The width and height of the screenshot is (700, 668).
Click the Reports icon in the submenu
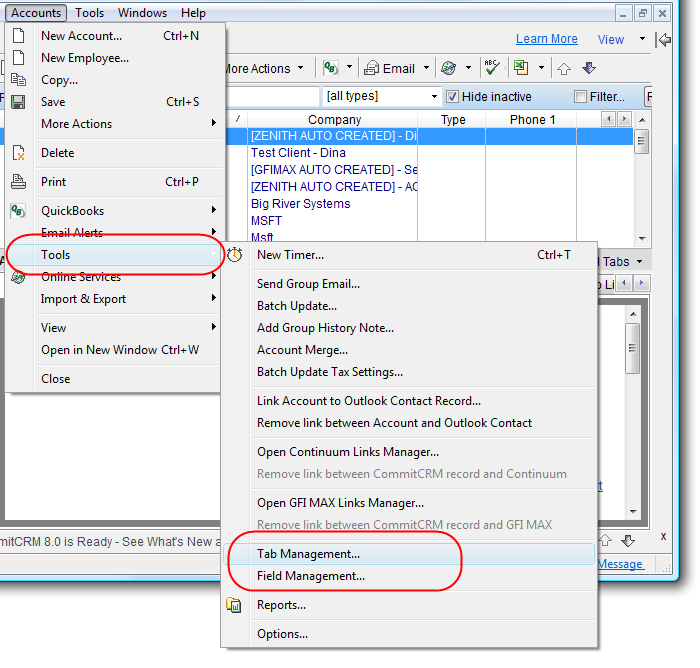pos(234,605)
